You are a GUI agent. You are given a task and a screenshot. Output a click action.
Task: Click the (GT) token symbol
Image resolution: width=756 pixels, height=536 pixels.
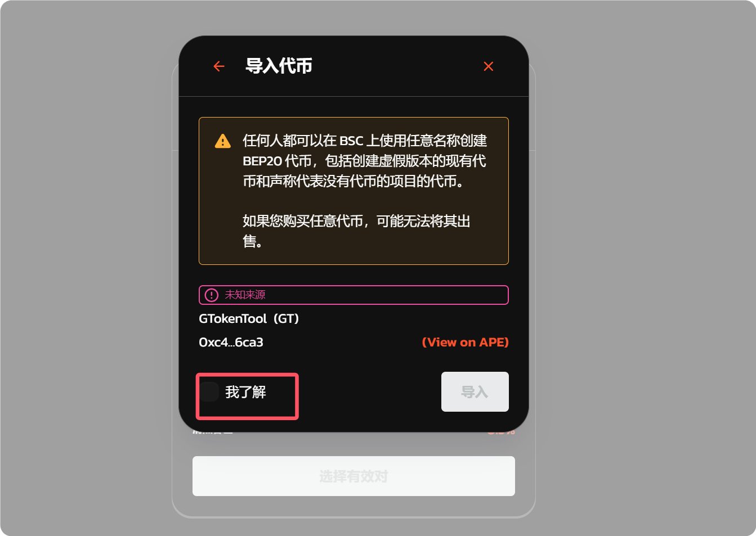[287, 318]
